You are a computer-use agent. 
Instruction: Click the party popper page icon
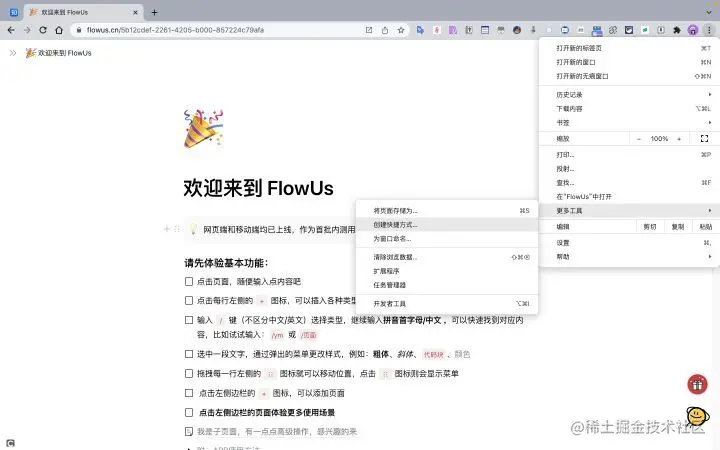click(x=203, y=129)
